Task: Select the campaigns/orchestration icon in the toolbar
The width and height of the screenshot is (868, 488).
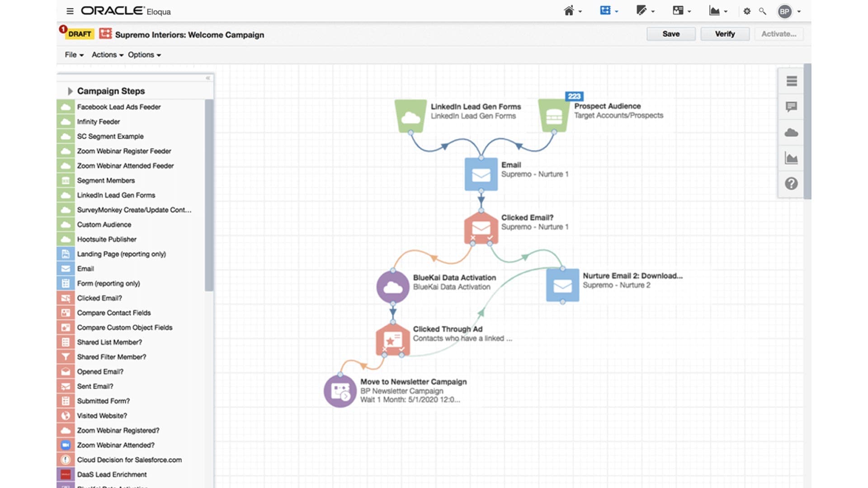Action: [x=605, y=10]
